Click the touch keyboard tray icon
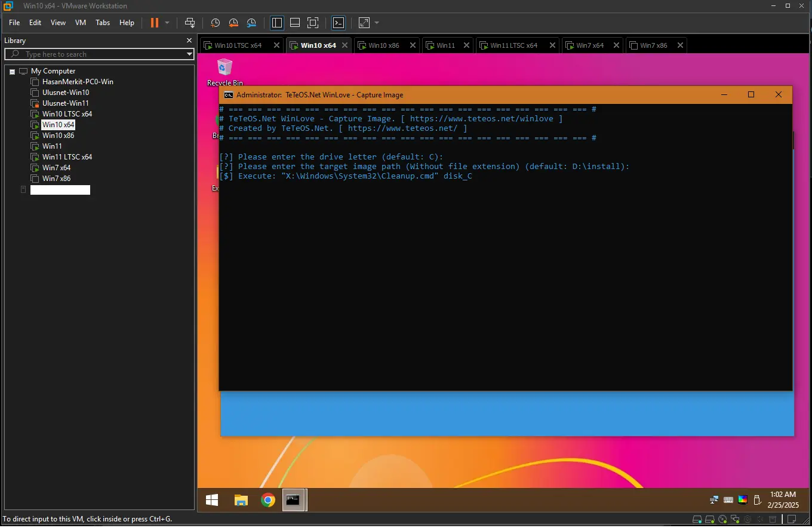 [x=728, y=500]
